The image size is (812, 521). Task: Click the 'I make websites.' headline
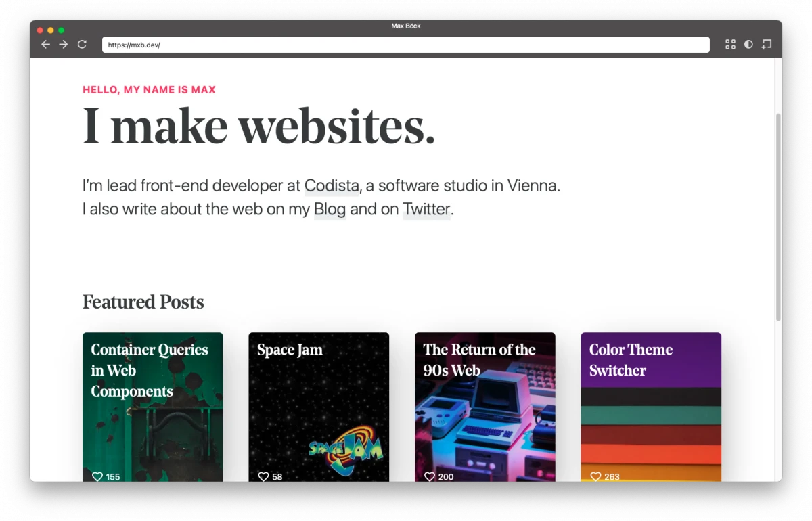pyautogui.click(x=258, y=126)
